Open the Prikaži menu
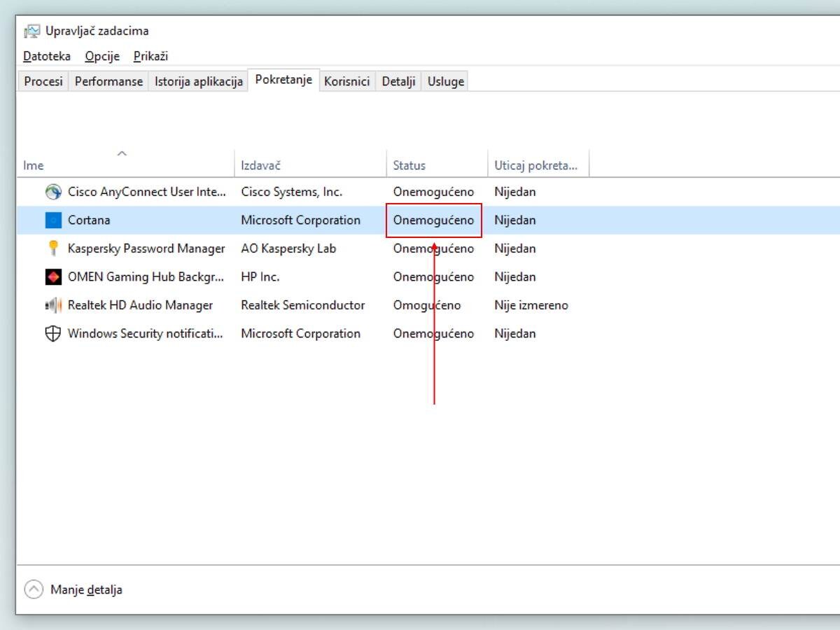 coord(149,56)
